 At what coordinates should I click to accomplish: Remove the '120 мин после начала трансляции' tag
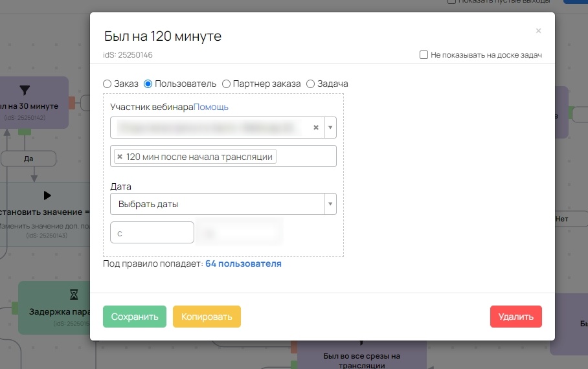point(120,157)
